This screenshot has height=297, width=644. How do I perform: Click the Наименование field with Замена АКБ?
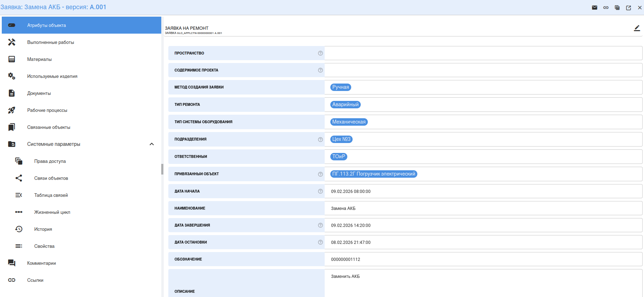(483, 208)
